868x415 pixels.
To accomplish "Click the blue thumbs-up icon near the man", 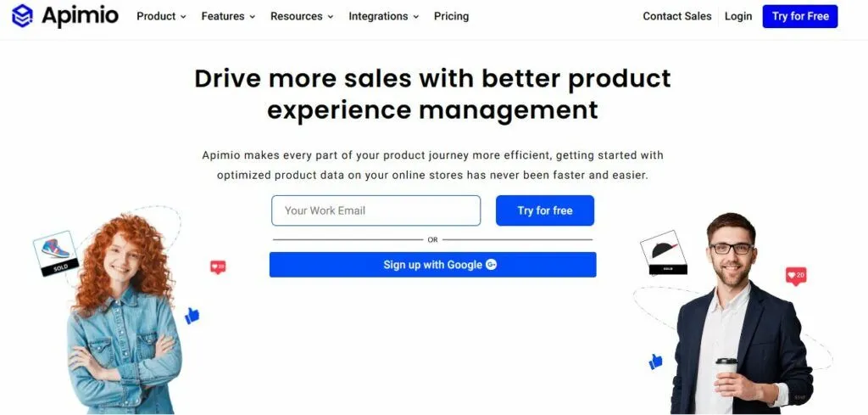I will pyautogui.click(x=655, y=362).
